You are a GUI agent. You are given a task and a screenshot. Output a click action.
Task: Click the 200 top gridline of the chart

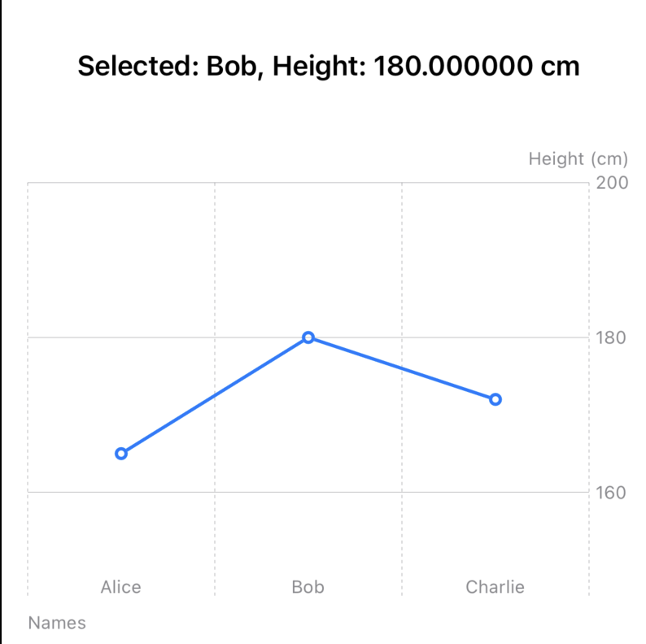tap(308, 182)
